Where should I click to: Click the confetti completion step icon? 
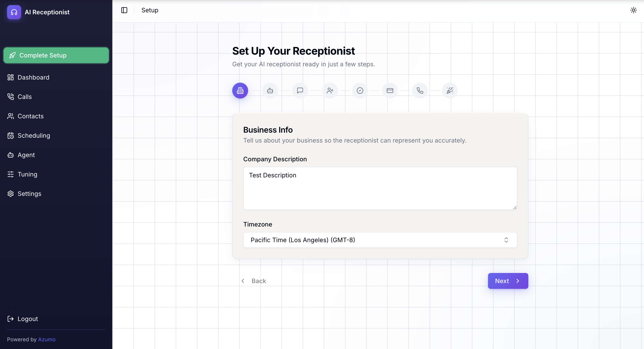pos(450,91)
